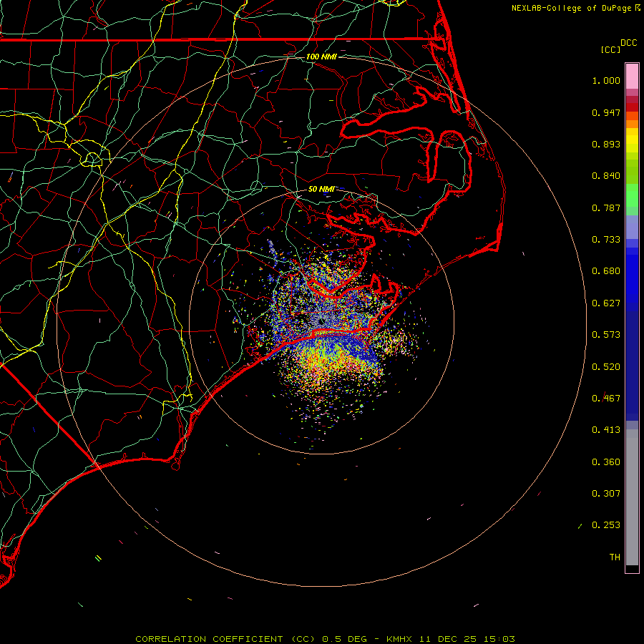
Task: Click the DCC label above the color scale
Action: tap(628, 43)
